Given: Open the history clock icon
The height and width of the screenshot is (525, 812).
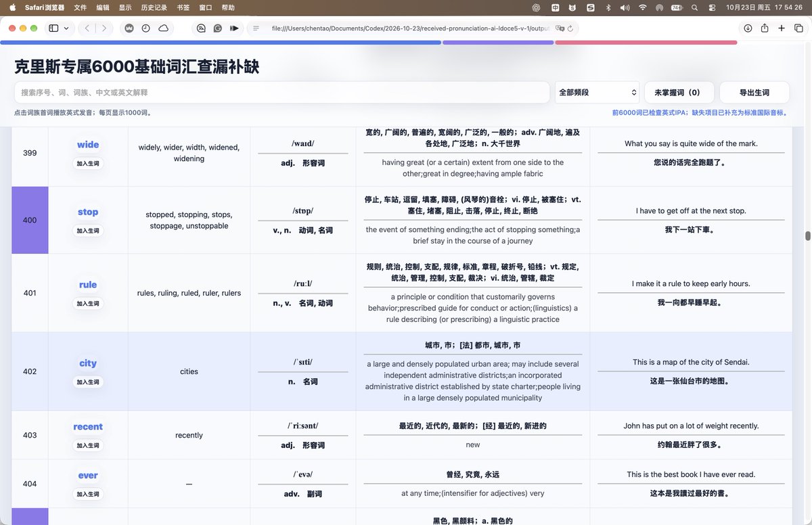Looking at the screenshot, I should 146,28.
